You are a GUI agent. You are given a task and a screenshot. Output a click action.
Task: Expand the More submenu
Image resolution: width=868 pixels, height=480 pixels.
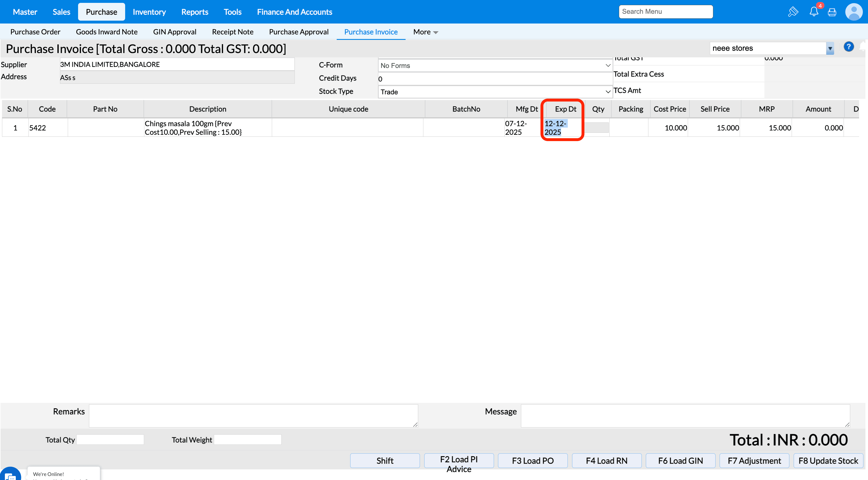point(426,32)
